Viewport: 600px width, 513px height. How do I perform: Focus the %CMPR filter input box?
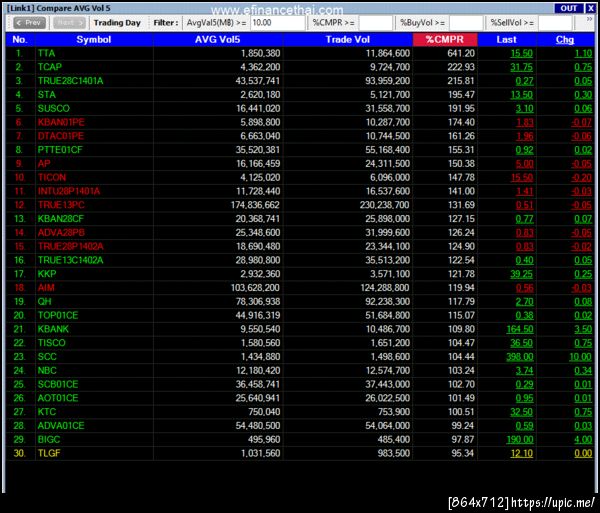[x=376, y=23]
